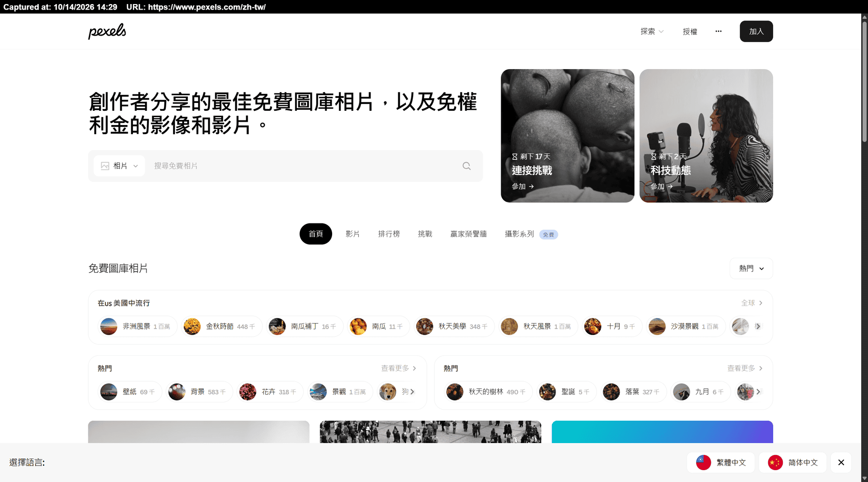
Task: Open the 攝影系列 免費 tab
Action: 531,234
